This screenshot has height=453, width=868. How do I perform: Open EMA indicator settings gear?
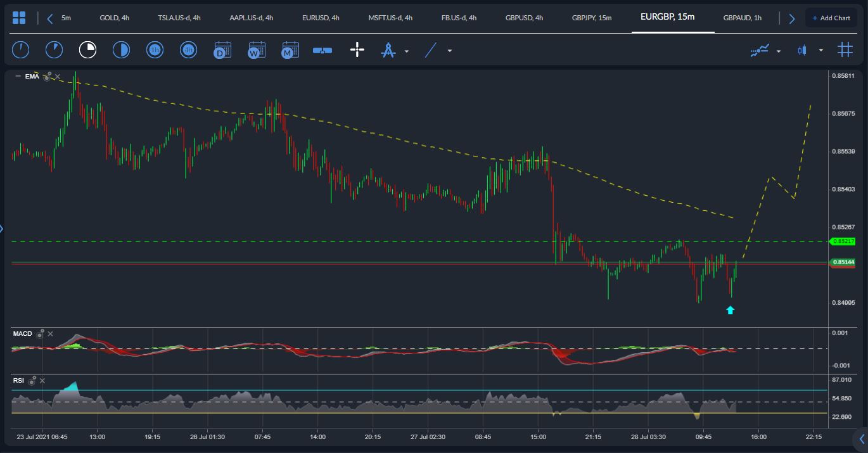46,76
